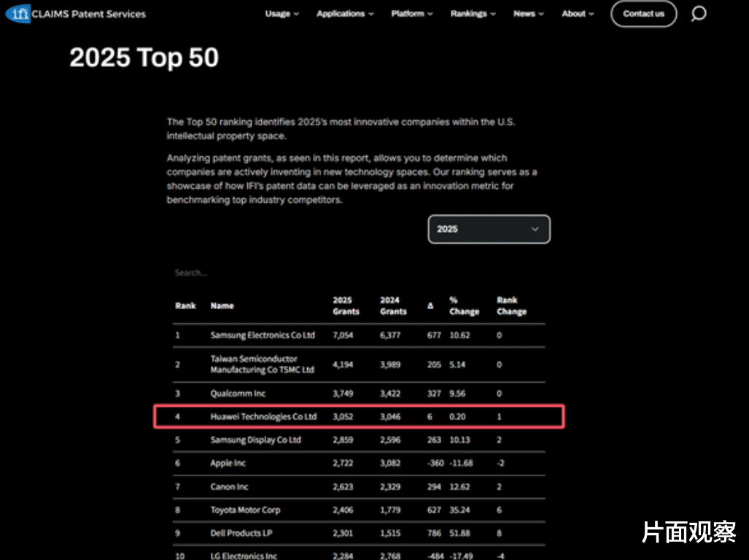This screenshot has width=749, height=560.
Task: Select Toyota Motor Corp in the table
Action: point(245,510)
